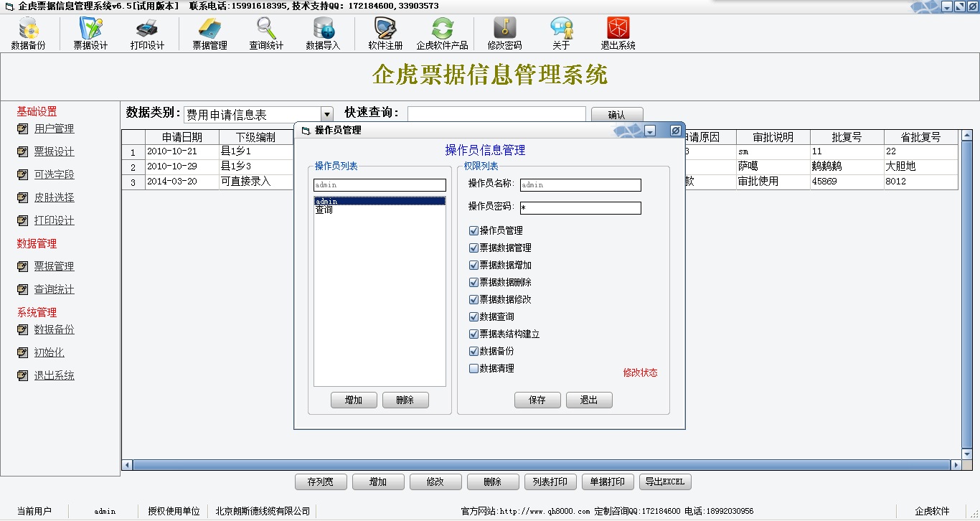Click the 保存 button in dialog
Viewport: 980px width, 521px height.
537,400
